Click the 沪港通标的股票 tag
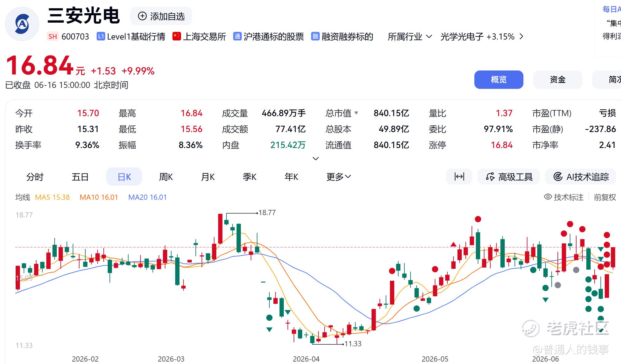The height and width of the screenshot is (364, 621). click(274, 36)
